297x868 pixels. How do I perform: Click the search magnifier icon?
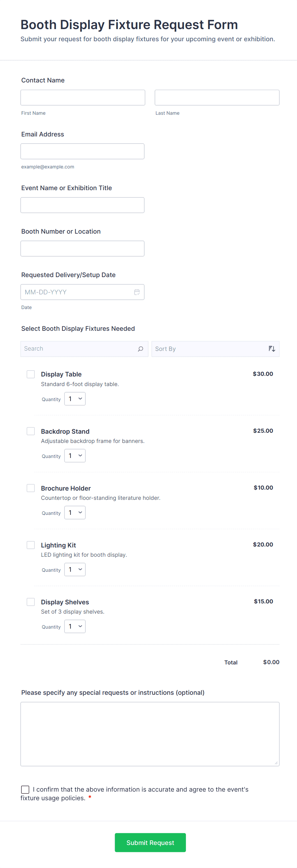point(141,349)
